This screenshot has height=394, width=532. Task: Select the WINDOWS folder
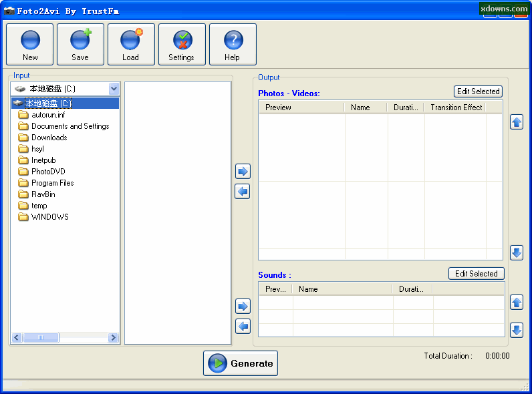click(x=49, y=217)
